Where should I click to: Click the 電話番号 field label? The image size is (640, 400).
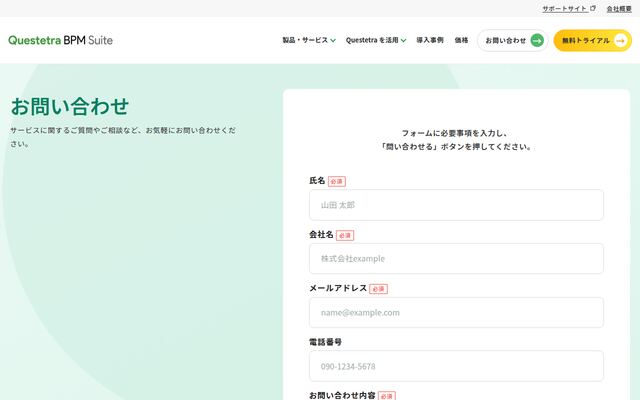(325, 342)
